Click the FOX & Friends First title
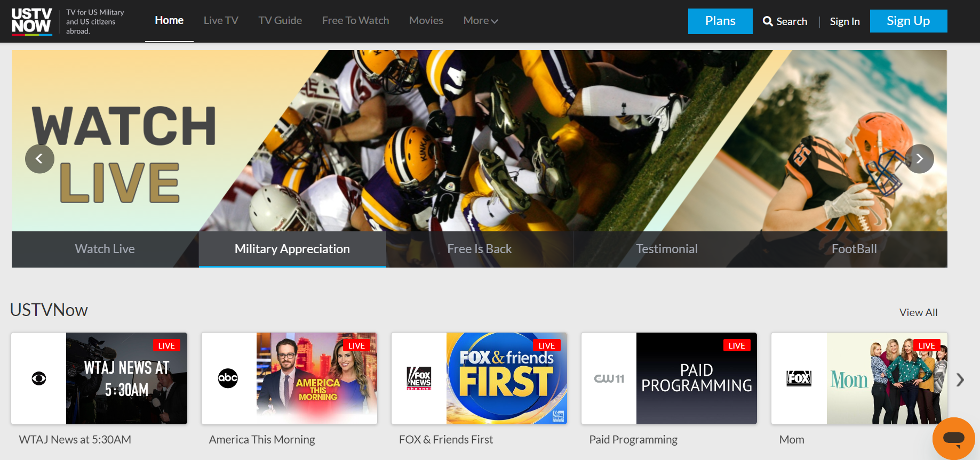The width and height of the screenshot is (980, 460). [x=446, y=440]
